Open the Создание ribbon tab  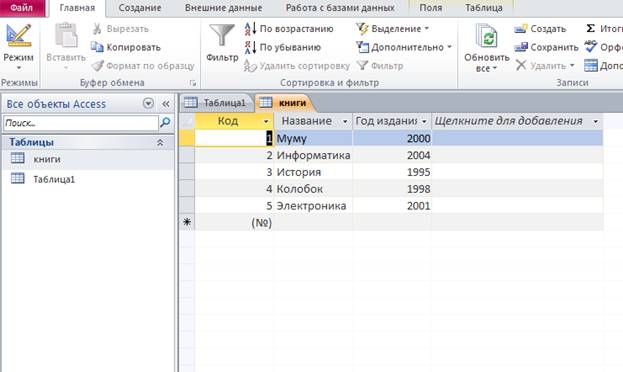[140, 8]
